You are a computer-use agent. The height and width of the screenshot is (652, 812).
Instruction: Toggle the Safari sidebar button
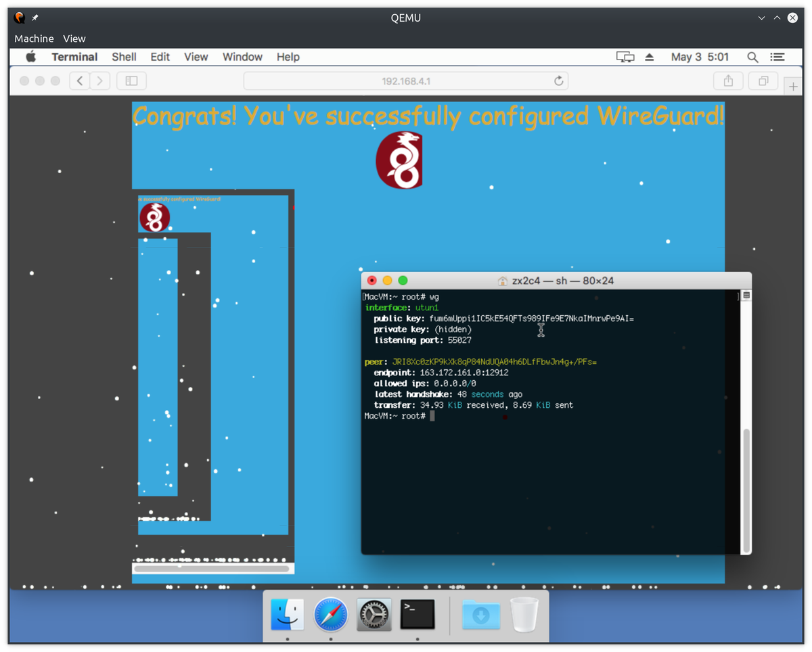[x=132, y=81]
